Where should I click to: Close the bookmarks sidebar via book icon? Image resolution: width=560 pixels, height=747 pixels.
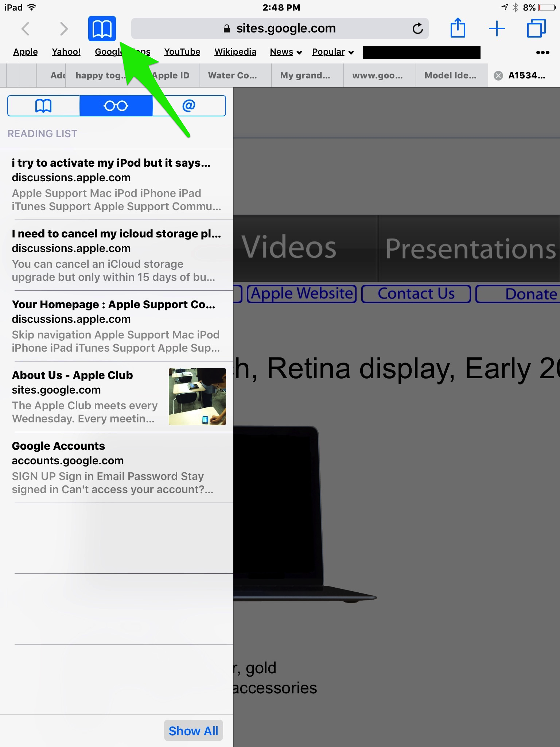click(x=102, y=28)
